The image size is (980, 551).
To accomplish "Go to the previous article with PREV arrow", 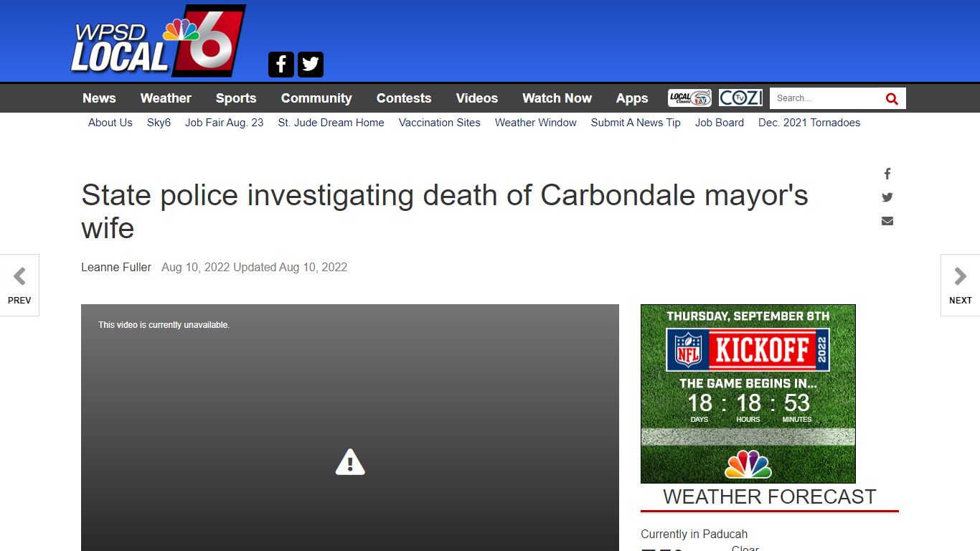I will [x=19, y=285].
